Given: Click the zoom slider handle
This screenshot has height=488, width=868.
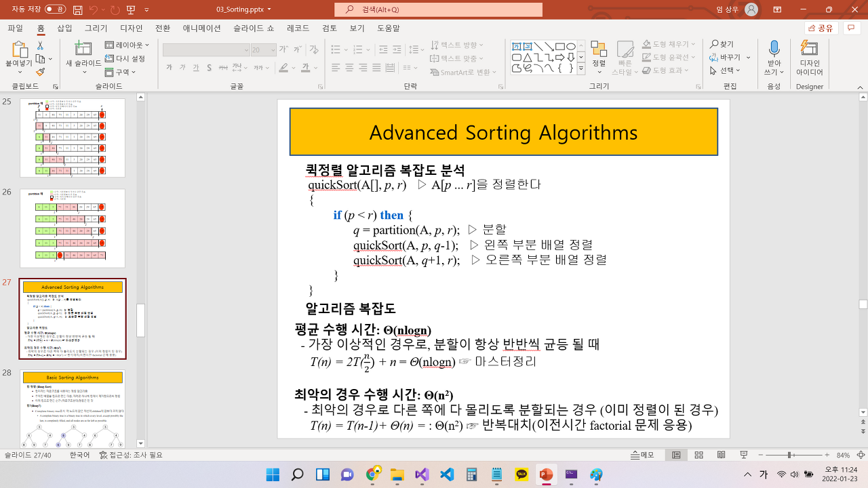Looking at the screenshot, I should tap(789, 455).
